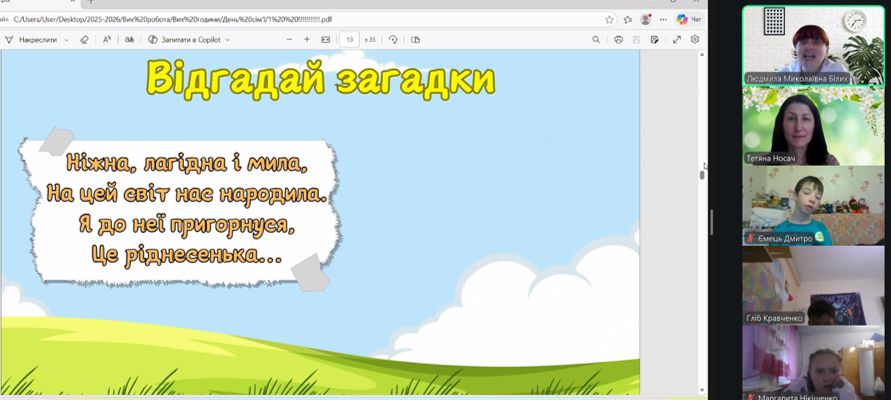The image size is (891, 400).
Task: Select Гліб Кравченко video tile
Action: pos(813,285)
